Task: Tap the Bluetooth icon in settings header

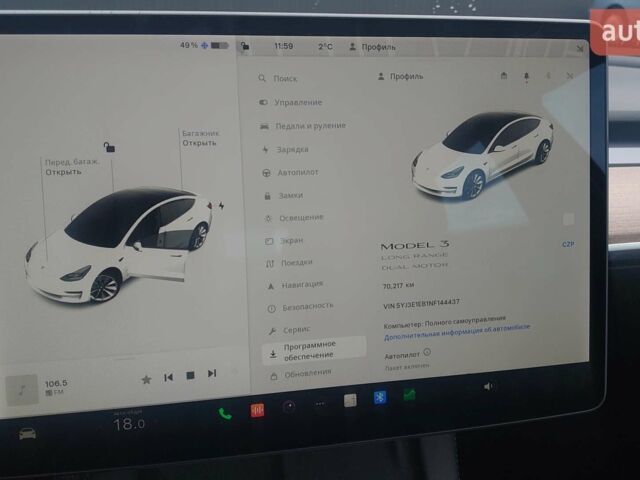Action: point(549,76)
